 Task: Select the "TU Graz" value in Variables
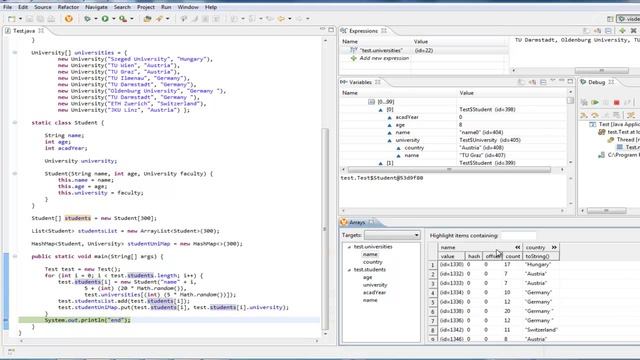point(482,156)
